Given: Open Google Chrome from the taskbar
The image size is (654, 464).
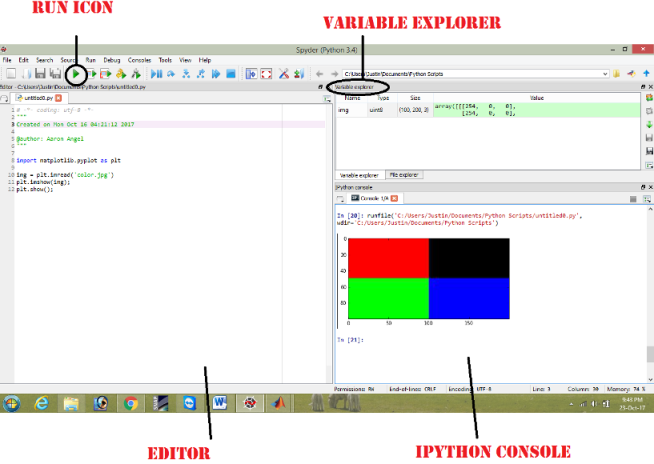Looking at the screenshot, I should tap(131, 403).
